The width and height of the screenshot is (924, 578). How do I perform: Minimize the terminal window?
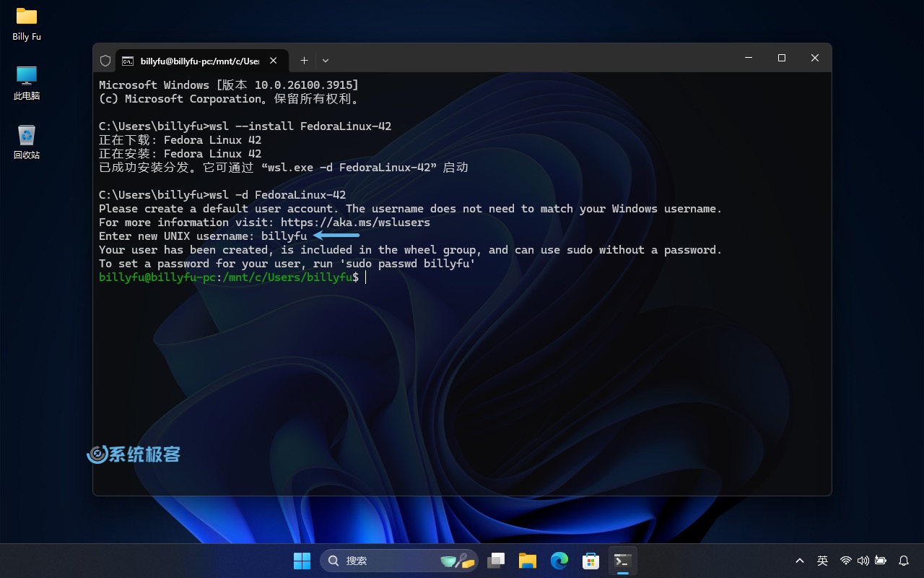[x=749, y=58]
